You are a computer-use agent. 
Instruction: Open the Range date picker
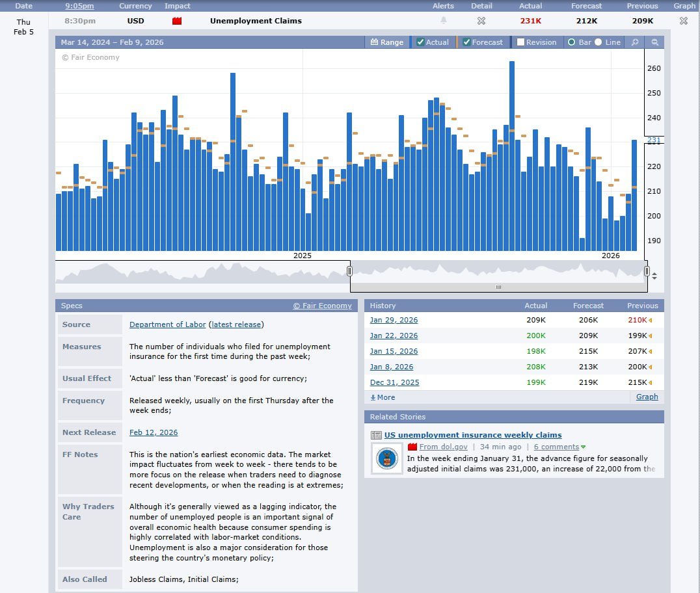click(387, 42)
